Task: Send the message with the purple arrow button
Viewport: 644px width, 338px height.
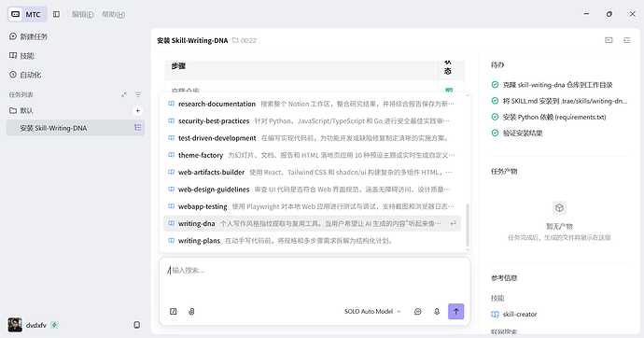Action: tap(455, 311)
